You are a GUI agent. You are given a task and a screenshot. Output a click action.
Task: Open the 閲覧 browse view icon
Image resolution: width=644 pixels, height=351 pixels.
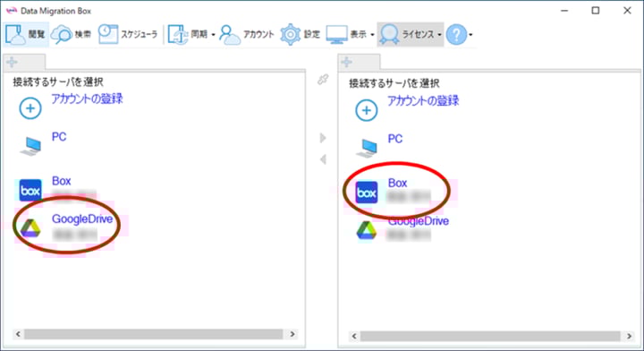coord(15,35)
